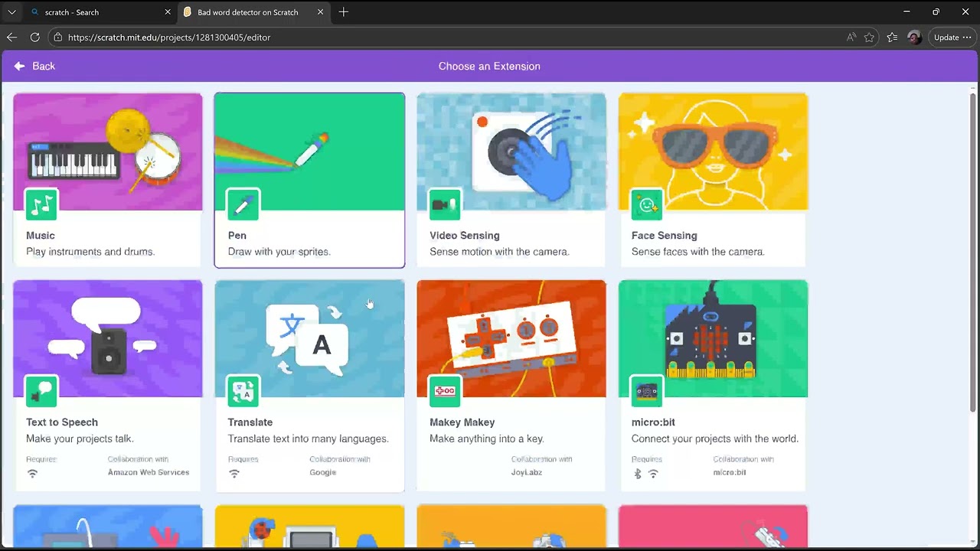The image size is (980, 551).
Task: Click the Wi-Fi icon under micro:bit
Action: 653,474
